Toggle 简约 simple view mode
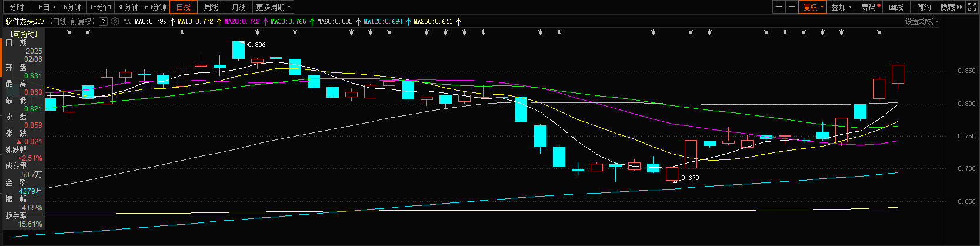 [924, 7]
